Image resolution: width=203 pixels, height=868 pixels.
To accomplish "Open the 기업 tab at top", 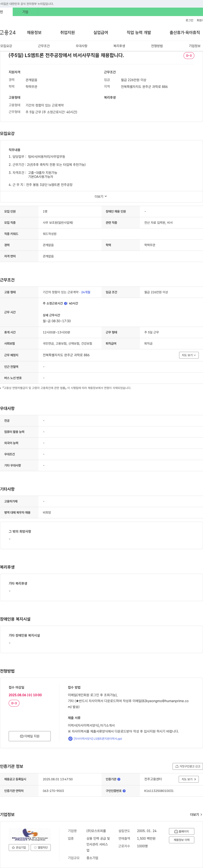I will point(25,12).
